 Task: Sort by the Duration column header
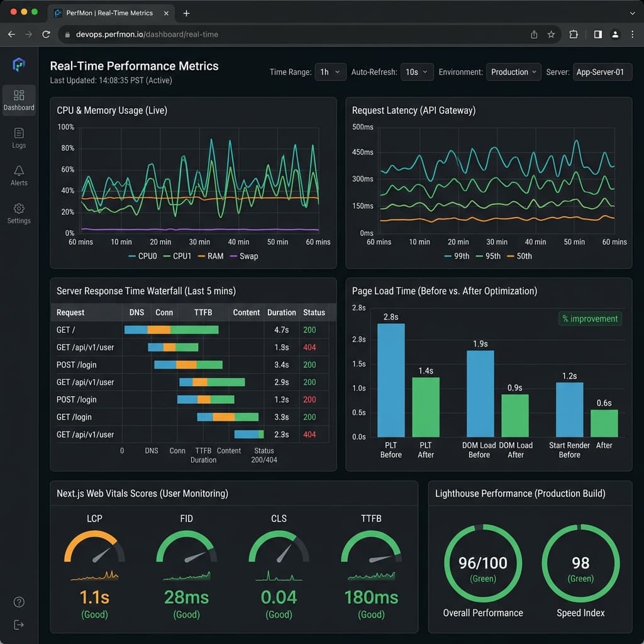click(x=281, y=312)
